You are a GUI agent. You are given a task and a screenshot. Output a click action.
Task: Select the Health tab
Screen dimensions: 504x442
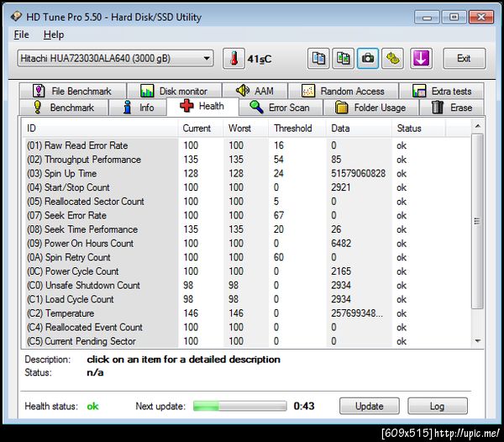[x=202, y=106]
